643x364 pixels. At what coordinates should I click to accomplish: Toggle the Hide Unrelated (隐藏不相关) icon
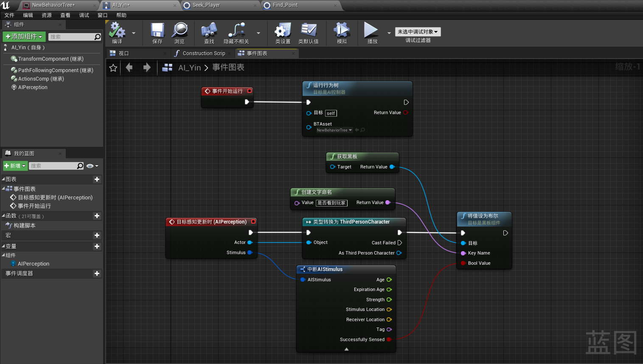(x=236, y=31)
